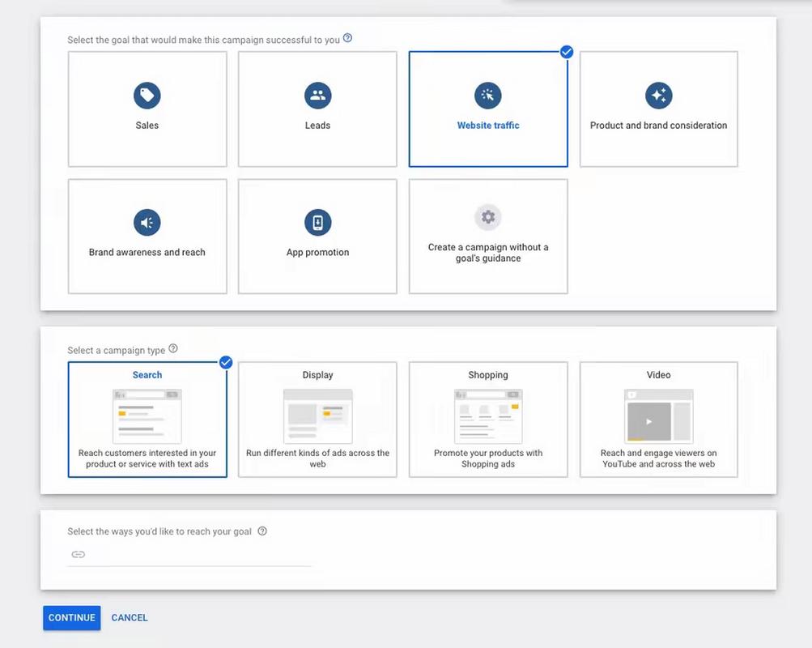Viewport: 812px width, 648px height.
Task: Uncheck the Search campaign checkmark badge
Action: (226, 362)
